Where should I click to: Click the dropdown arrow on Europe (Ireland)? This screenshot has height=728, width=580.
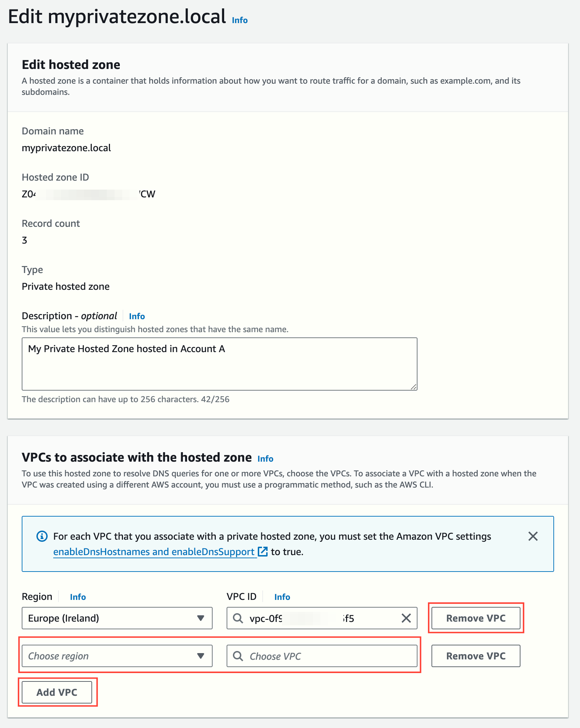pos(201,618)
